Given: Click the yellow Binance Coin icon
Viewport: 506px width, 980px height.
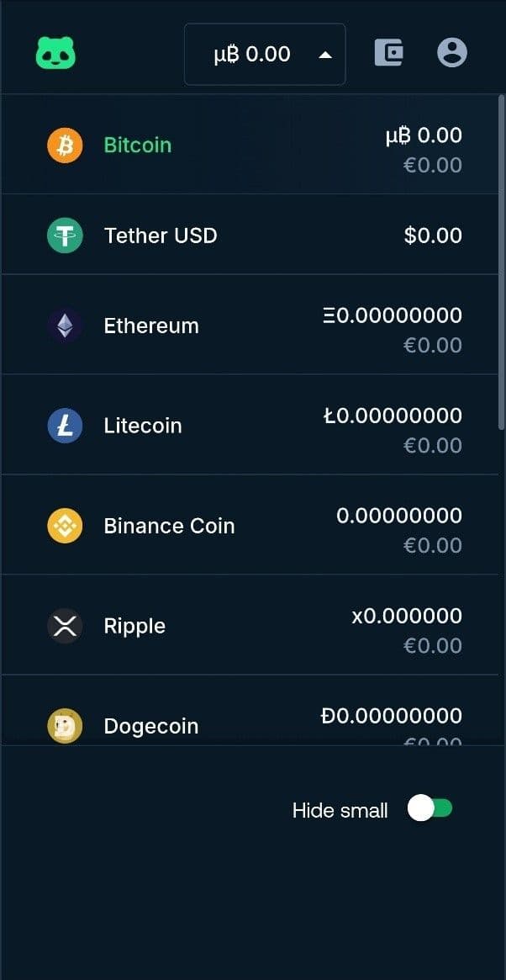Looking at the screenshot, I should (x=65, y=526).
